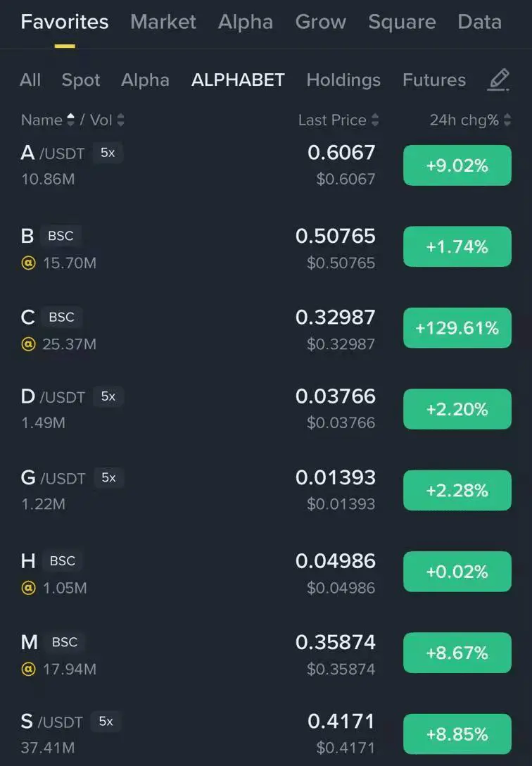Tap the edit pencil icon for watchlist
This screenshot has width=532, height=766.
pyautogui.click(x=498, y=80)
